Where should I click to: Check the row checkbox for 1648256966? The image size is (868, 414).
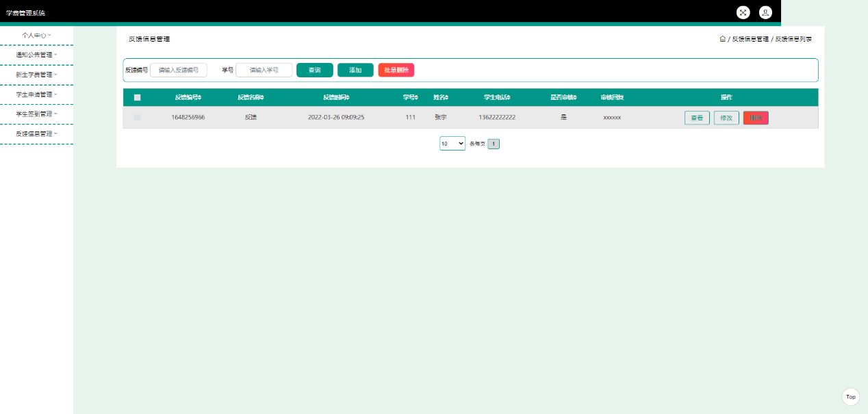137,118
